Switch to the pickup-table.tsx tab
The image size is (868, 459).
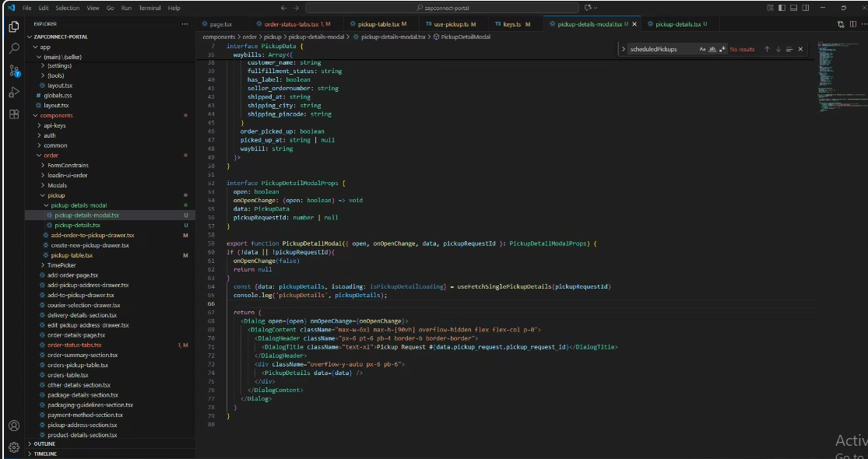[x=378, y=24]
